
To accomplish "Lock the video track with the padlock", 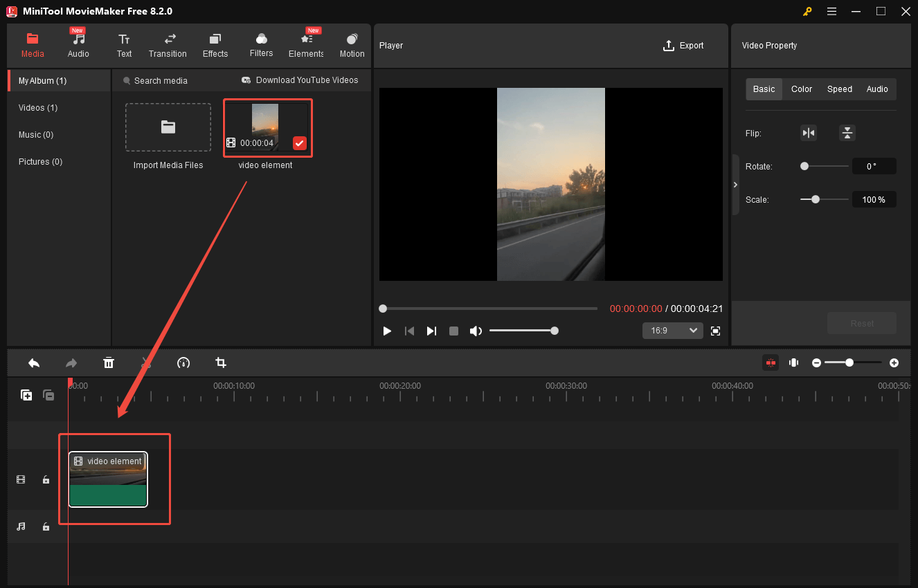I will click(x=46, y=479).
